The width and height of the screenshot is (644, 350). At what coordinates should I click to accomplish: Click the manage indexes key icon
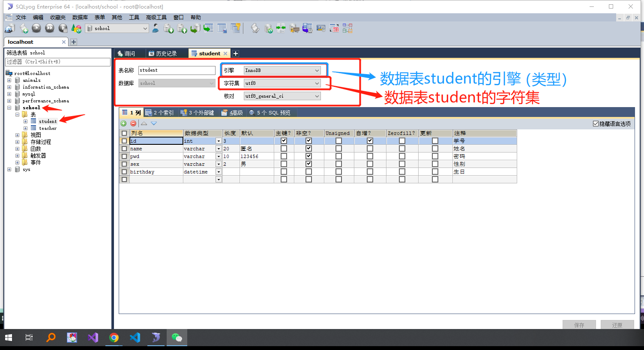[235, 28]
